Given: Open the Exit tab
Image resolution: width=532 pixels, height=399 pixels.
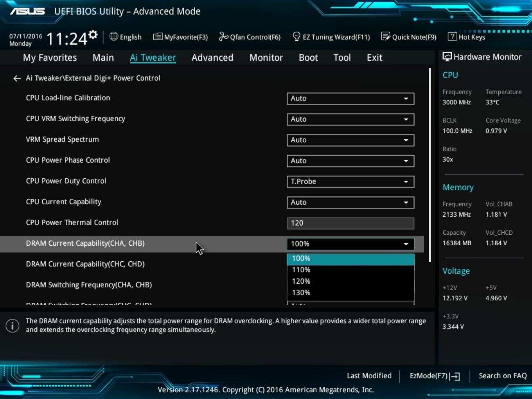Looking at the screenshot, I should pyautogui.click(x=374, y=58).
